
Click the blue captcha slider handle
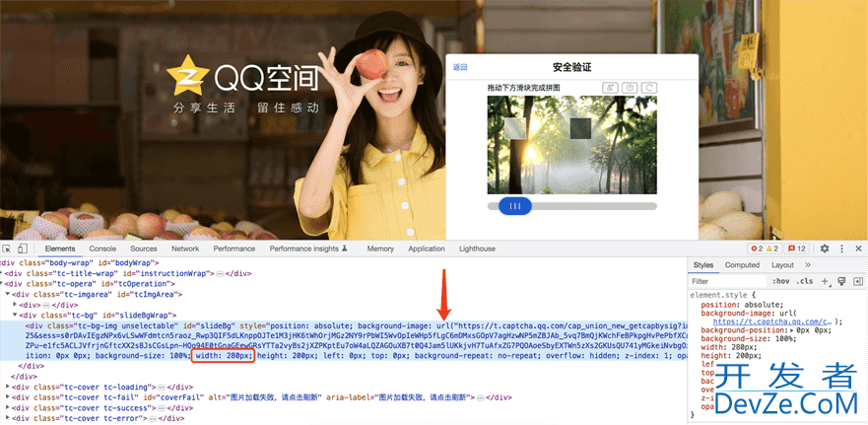point(515,206)
